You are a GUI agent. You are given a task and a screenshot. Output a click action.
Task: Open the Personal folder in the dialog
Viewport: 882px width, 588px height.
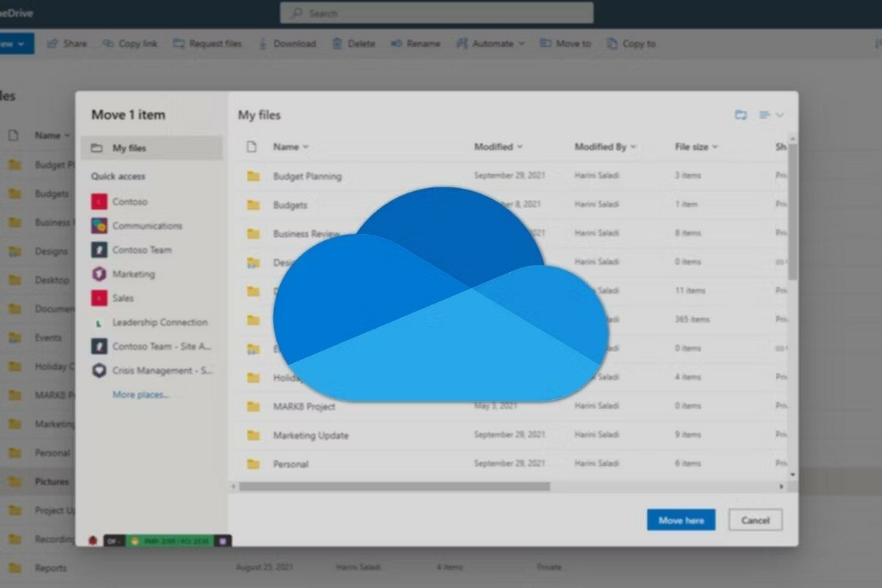pyautogui.click(x=291, y=464)
